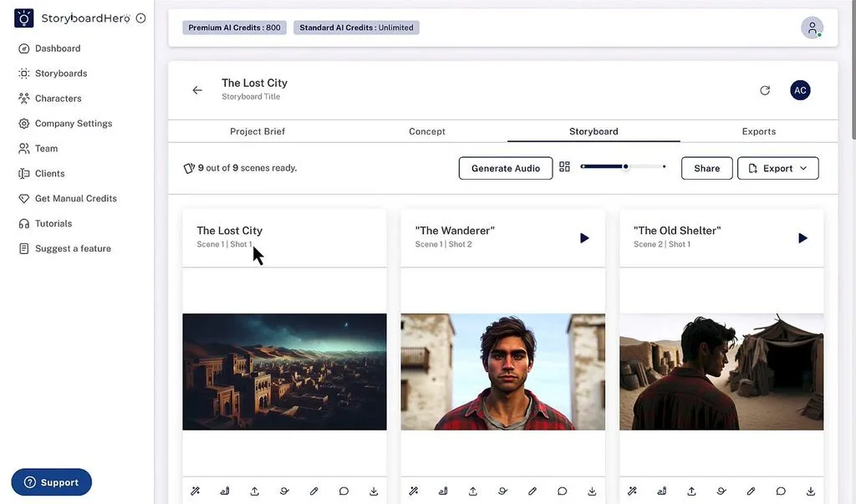
Task: Click upload icon on The Lost City card
Action: tap(254, 491)
